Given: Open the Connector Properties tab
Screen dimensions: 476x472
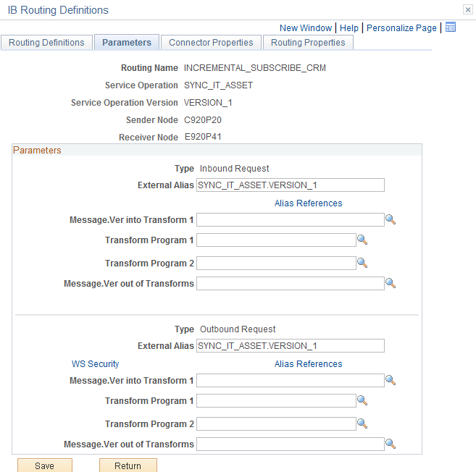Looking at the screenshot, I should [x=211, y=42].
